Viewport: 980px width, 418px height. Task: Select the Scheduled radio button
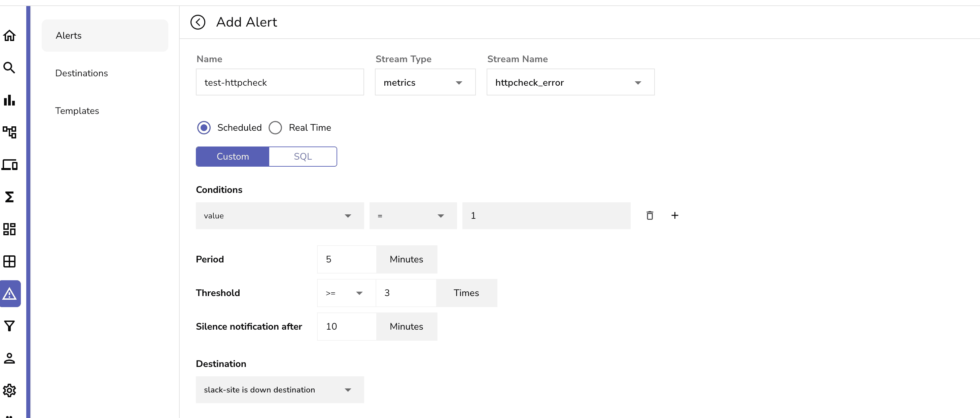point(204,128)
